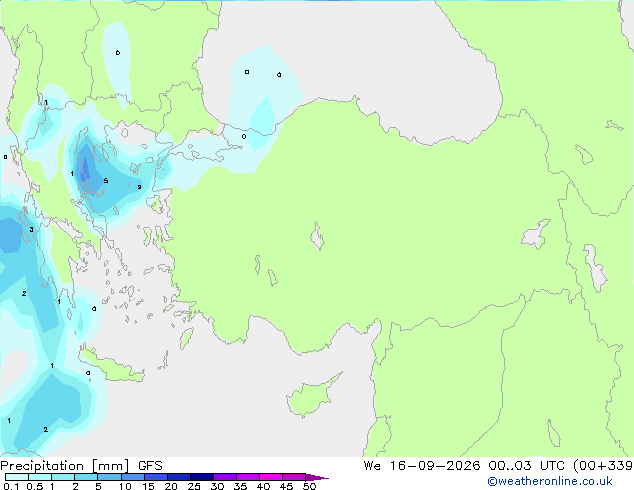
Task: Click the magenta 40 mm legend swatch
Action: (271, 477)
